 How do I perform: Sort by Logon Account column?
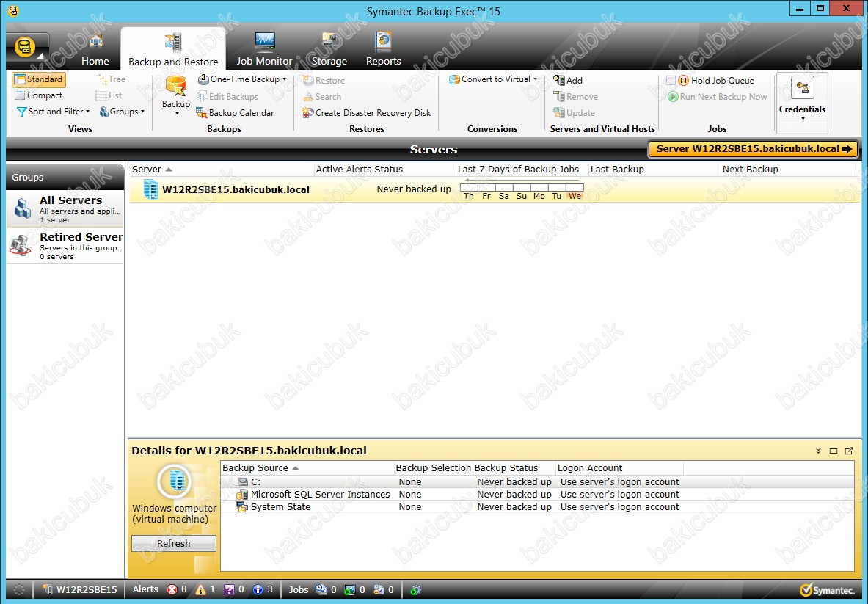click(619, 467)
